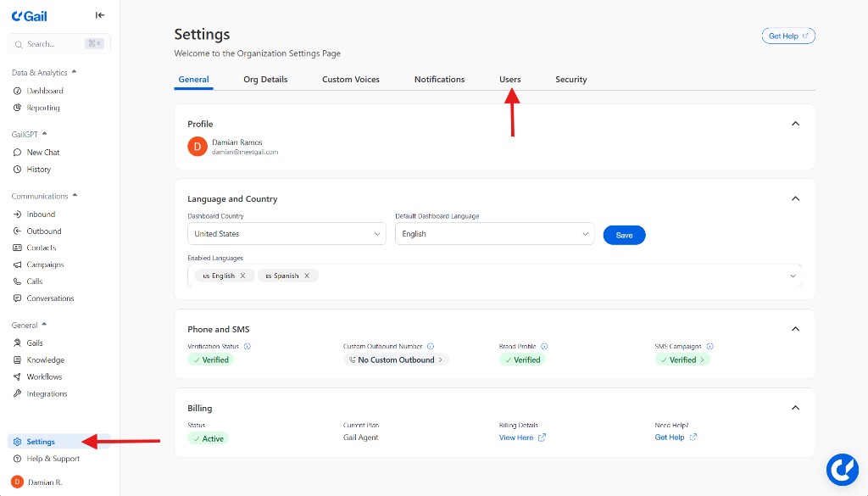Collapse the sidebar using the arrow icon
Viewport: 868px width, 496px height.
(99, 14)
